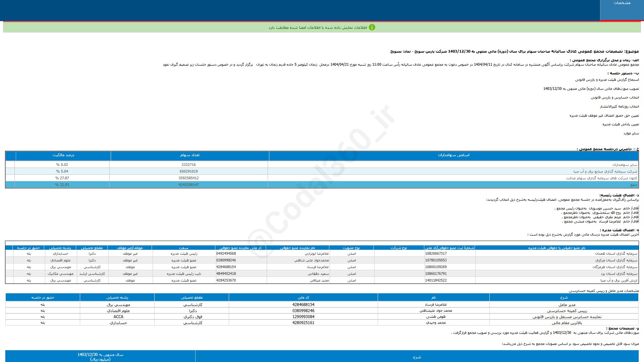Image resolution: width=644 pixels, height=362 pixels.
Task: Select share count 3592585412
Action: (189, 178)
